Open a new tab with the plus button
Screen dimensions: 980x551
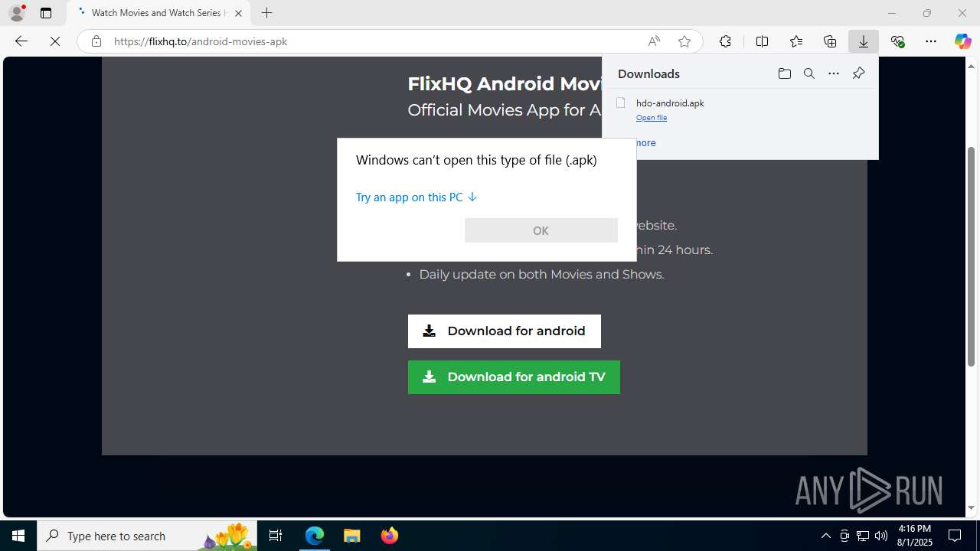point(266,13)
